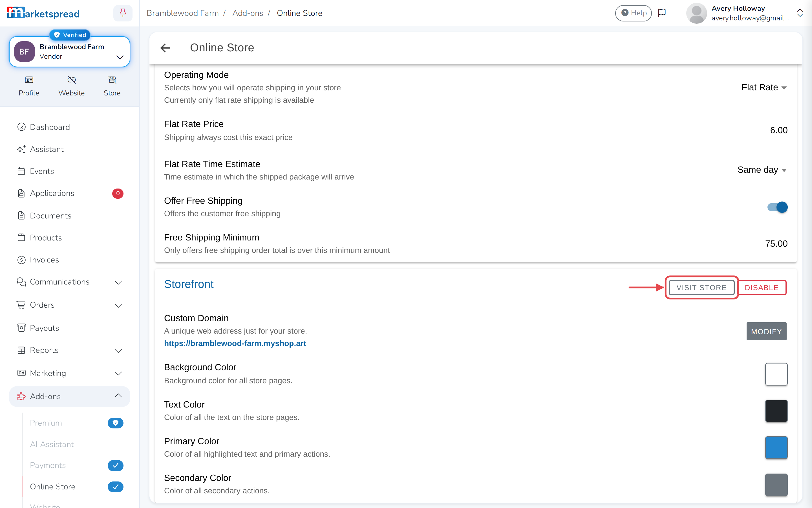The width and height of the screenshot is (812, 508).
Task: Click the pin sidebar icon
Action: pos(123,13)
